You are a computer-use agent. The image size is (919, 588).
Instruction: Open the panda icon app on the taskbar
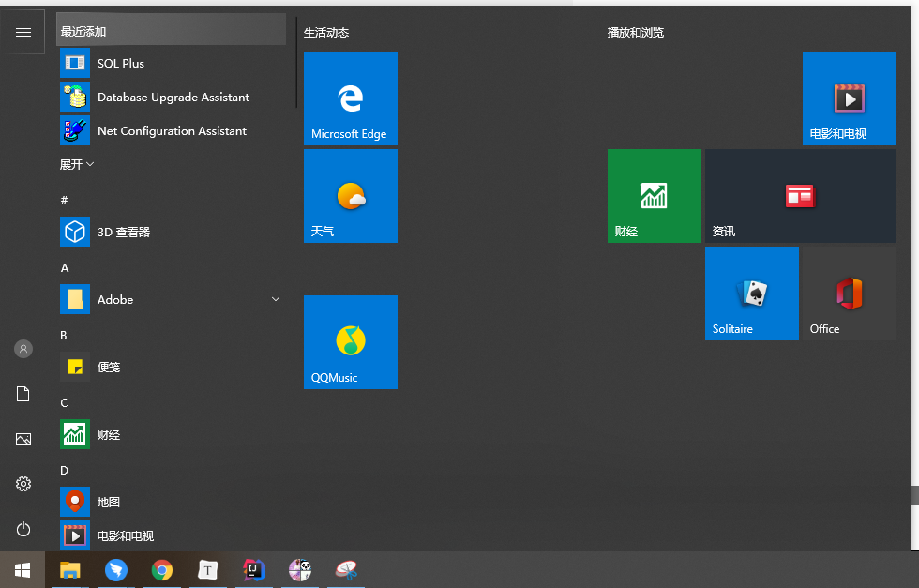[x=299, y=570]
